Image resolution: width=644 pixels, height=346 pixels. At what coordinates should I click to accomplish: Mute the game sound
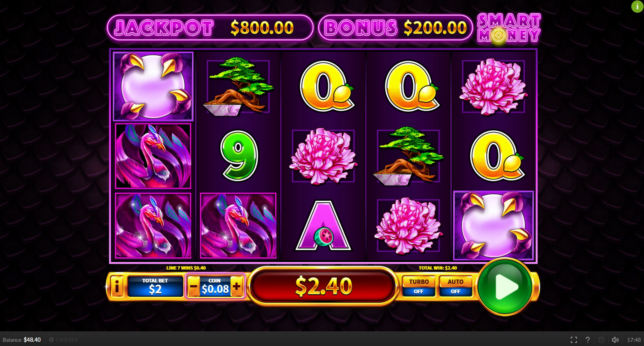point(615,340)
